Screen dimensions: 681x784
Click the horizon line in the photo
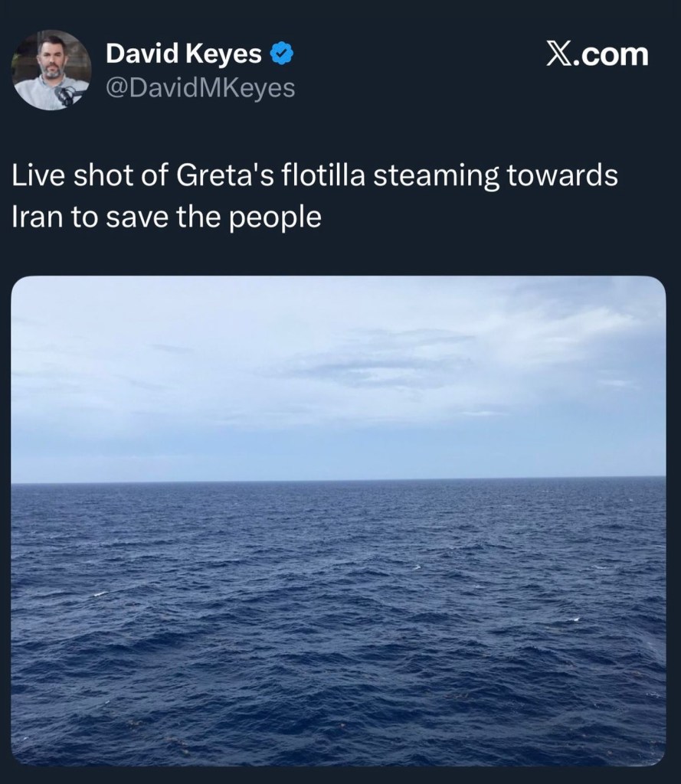(339, 481)
